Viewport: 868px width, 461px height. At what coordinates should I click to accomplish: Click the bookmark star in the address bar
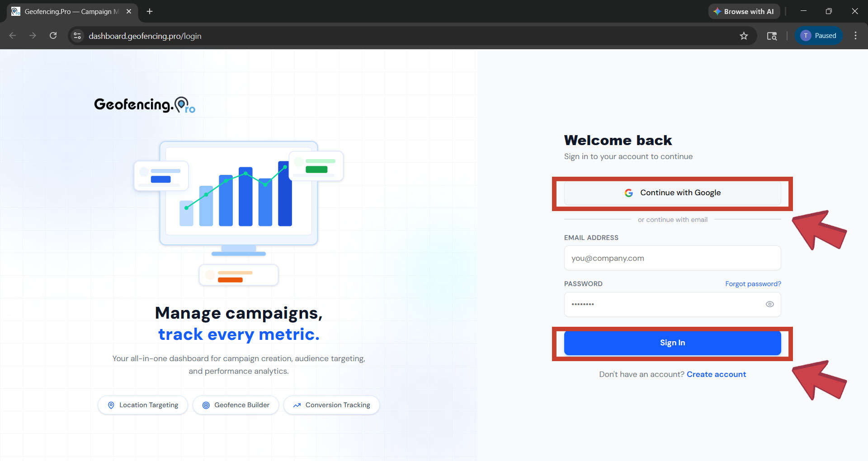(744, 36)
